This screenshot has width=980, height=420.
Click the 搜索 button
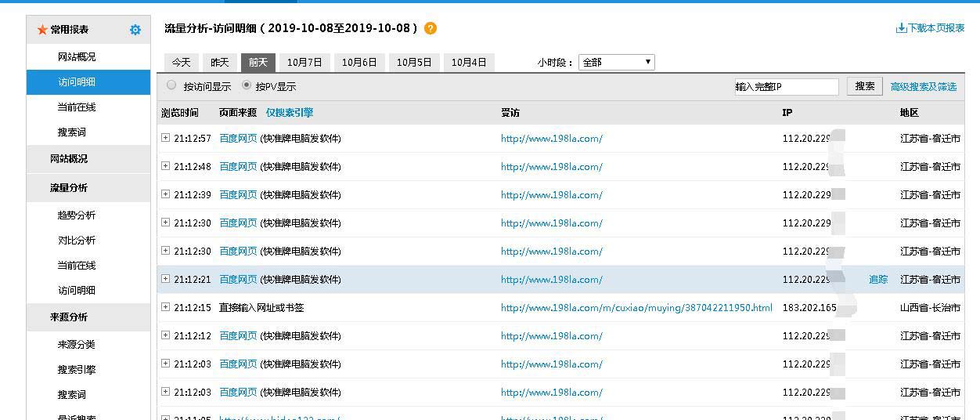click(864, 86)
